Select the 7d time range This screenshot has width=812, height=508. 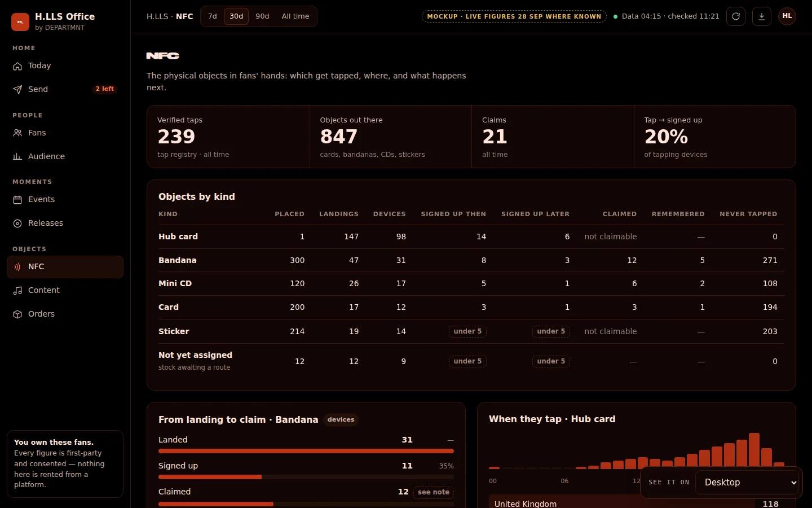(x=213, y=16)
